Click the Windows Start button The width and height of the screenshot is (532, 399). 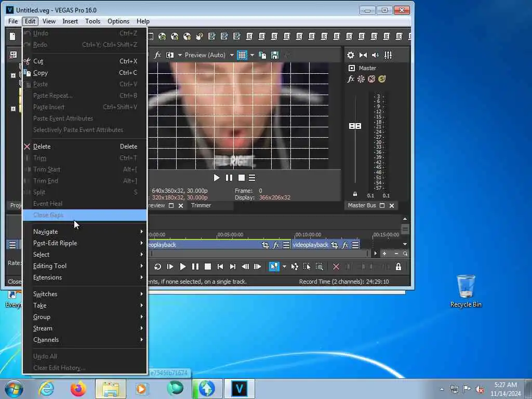(14, 389)
